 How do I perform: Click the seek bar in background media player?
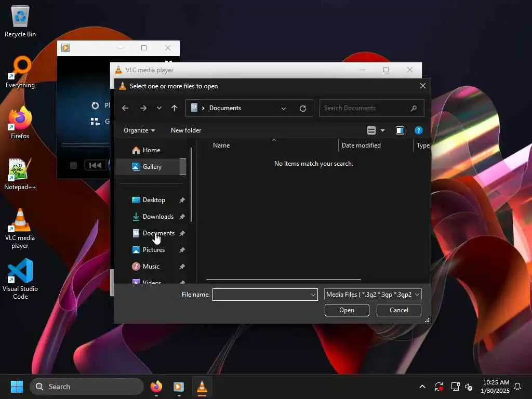tap(86, 145)
